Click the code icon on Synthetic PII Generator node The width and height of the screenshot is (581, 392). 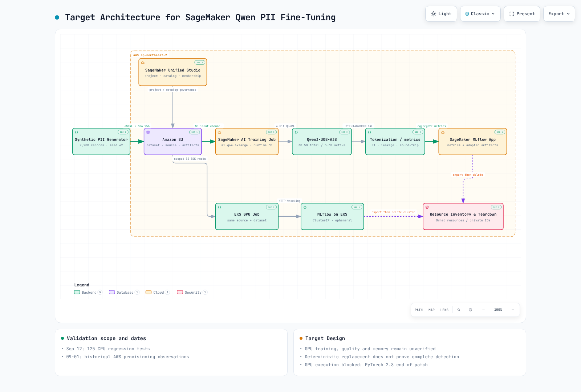[77, 132]
